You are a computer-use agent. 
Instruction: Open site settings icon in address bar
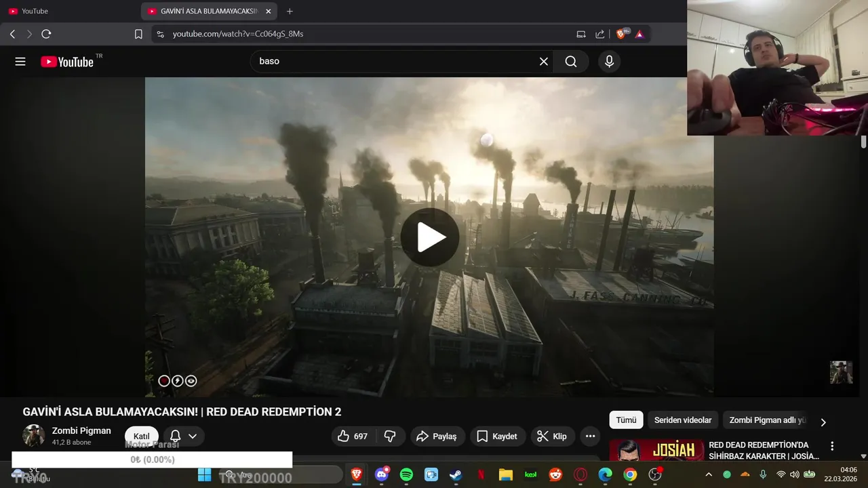160,34
